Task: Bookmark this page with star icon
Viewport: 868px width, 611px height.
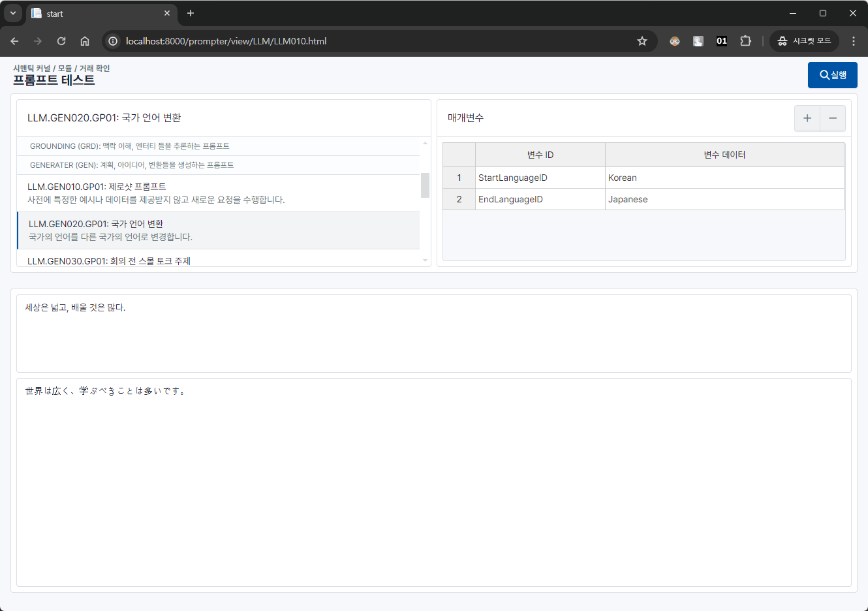Action: coord(642,41)
